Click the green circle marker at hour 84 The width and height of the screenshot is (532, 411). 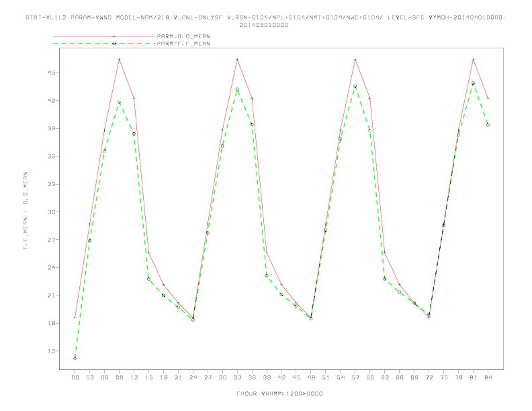click(x=488, y=125)
